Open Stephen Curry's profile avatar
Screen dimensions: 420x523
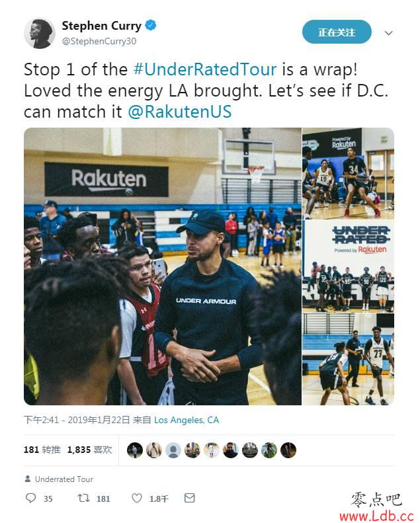click(x=40, y=33)
